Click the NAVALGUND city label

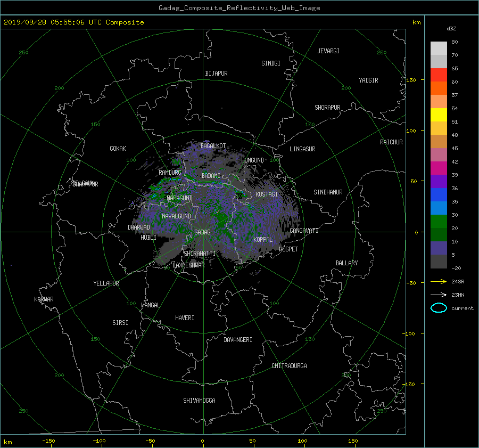(x=176, y=216)
